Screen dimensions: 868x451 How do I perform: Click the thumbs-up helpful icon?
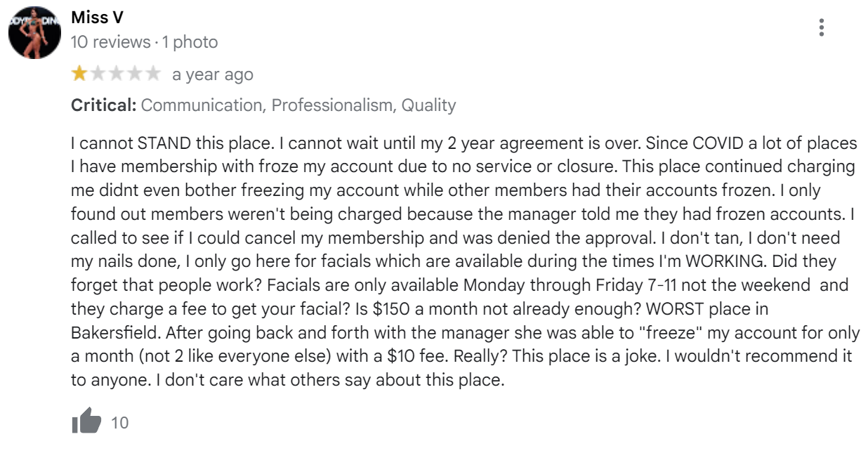click(x=86, y=423)
